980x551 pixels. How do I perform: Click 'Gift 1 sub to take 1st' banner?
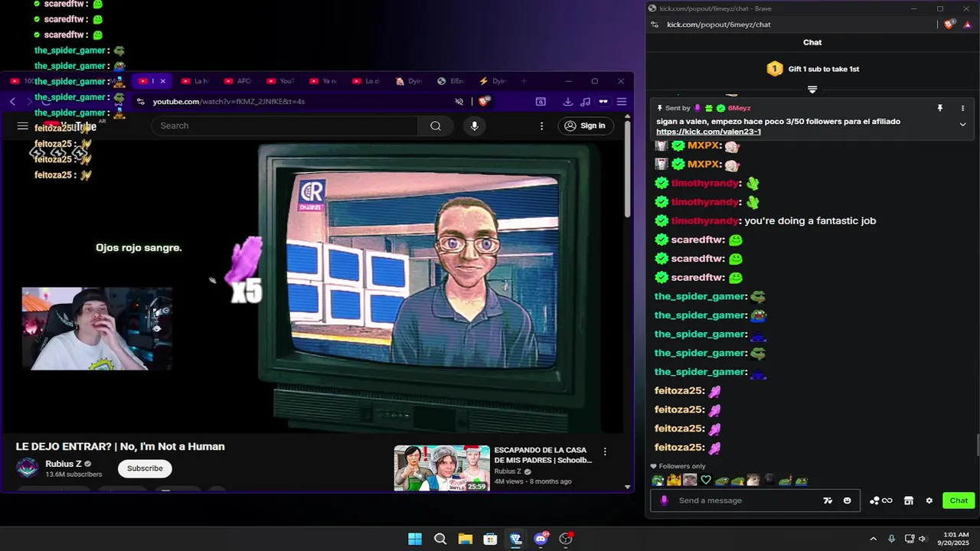tap(812, 69)
